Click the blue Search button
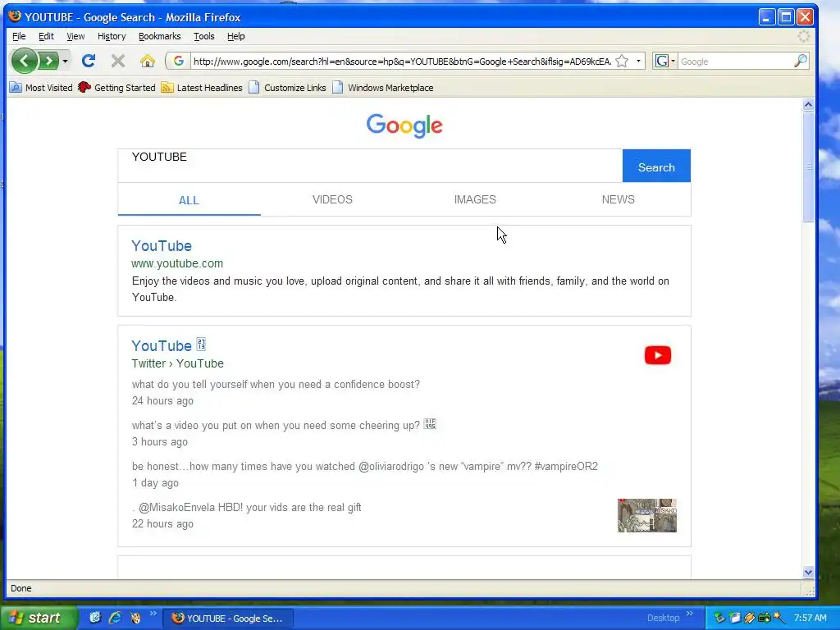 [x=656, y=166]
